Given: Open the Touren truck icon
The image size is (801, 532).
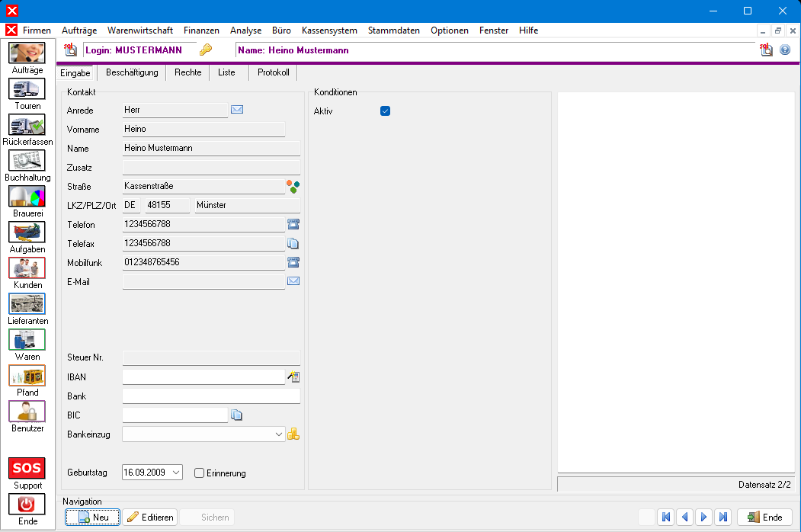Looking at the screenshot, I should 27,89.
